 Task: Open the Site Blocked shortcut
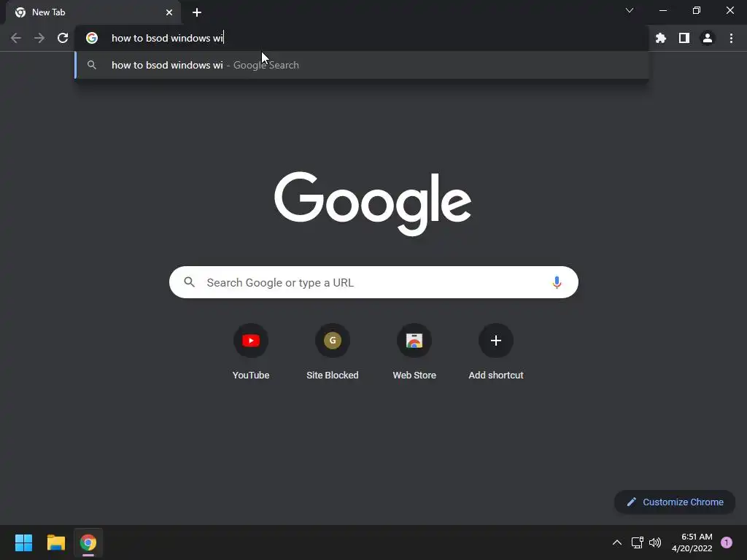[x=333, y=352]
